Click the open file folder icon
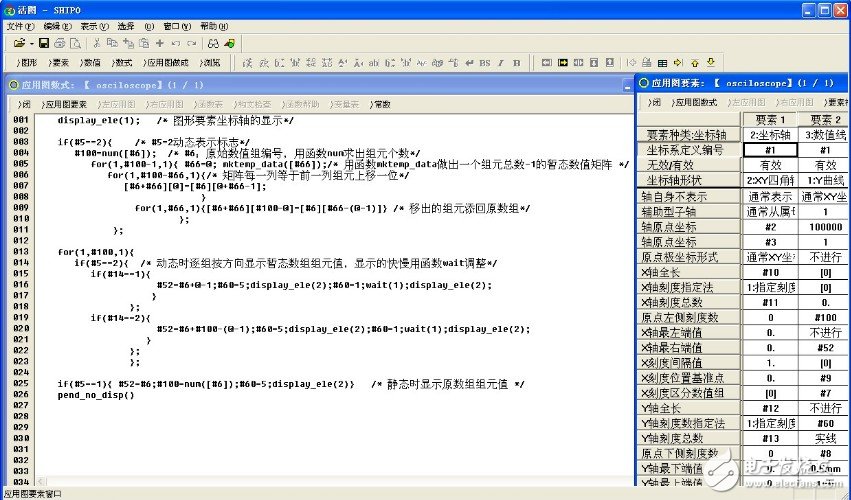Screen dimensions: 851x500 click(x=19, y=43)
